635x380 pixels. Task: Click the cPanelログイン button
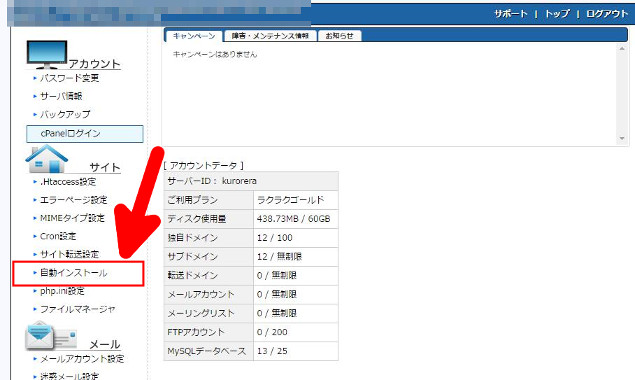pos(85,134)
